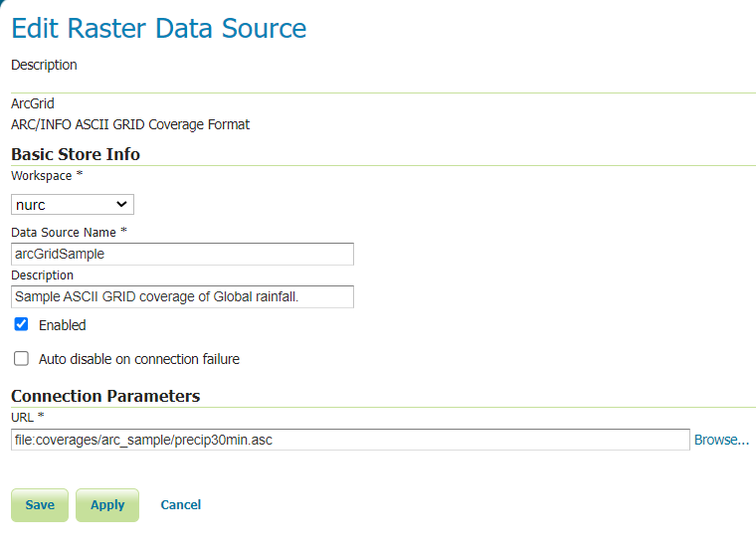Focus the store Description text field
This screenshot has width=756, height=550.
182,296
